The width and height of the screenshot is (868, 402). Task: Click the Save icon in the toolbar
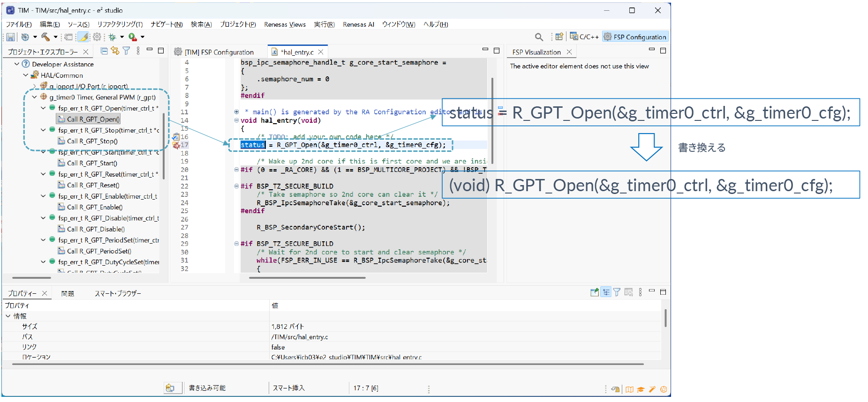(x=10, y=37)
